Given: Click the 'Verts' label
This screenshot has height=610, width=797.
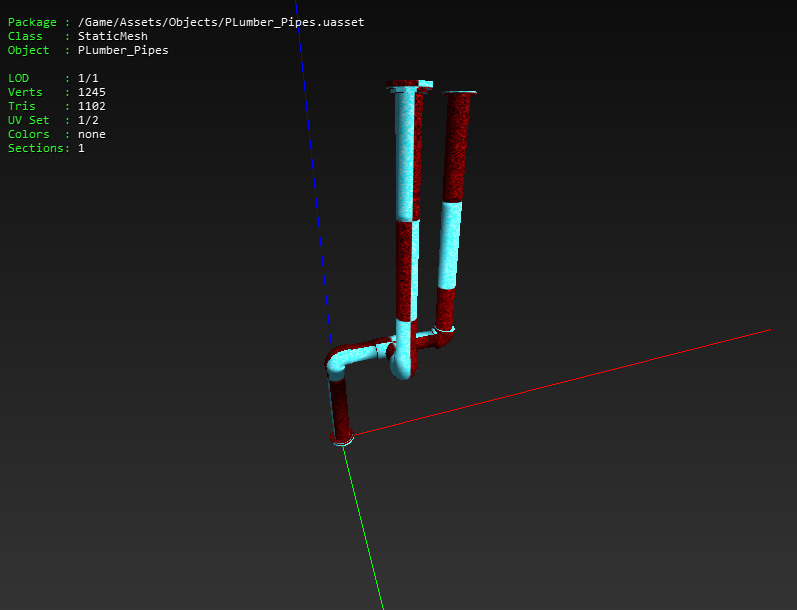Looking at the screenshot, I should tap(25, 92).
